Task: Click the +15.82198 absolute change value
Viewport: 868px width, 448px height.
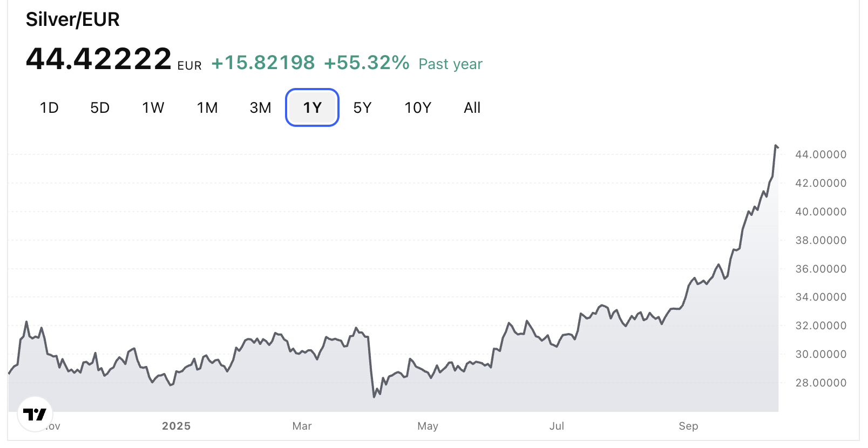Action: (263, 63)
